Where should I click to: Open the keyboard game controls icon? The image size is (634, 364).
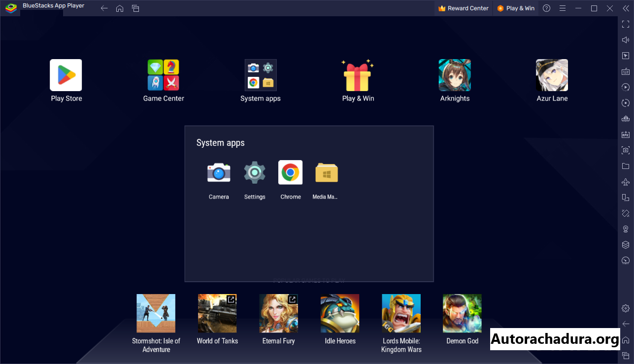(x=626, y=71)
